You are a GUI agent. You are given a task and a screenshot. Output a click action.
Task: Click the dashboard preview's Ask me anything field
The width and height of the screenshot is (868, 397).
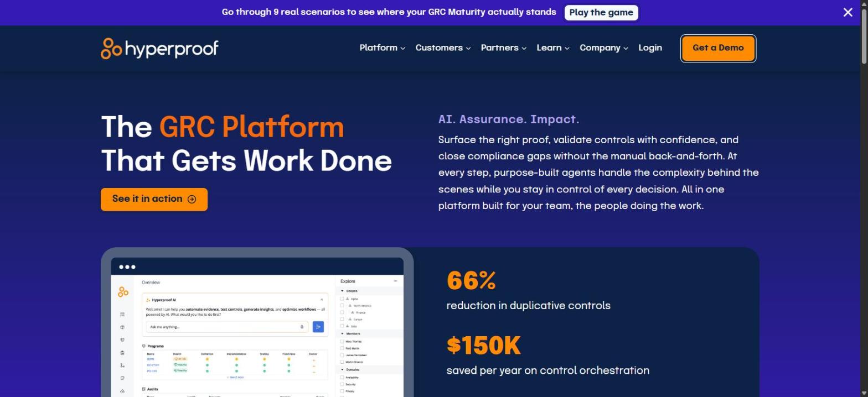pos(227,327)
